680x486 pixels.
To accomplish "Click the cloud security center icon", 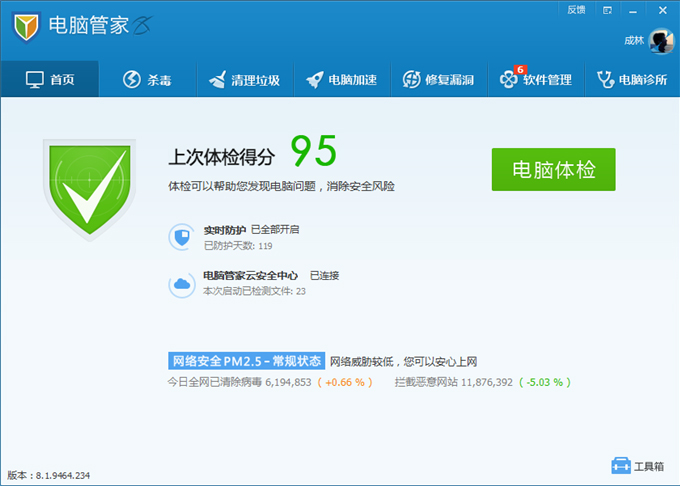I will point(182,284).
